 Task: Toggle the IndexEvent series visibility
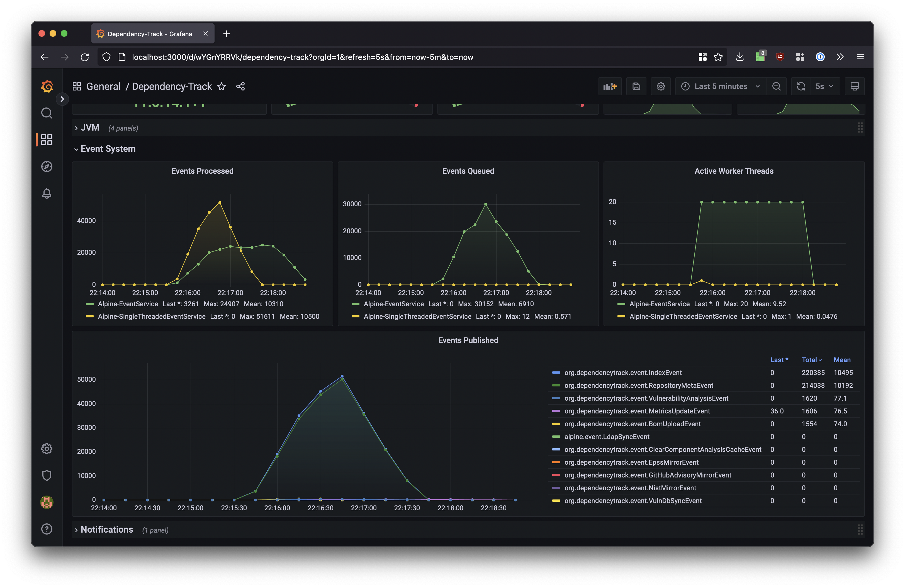(623, 373)
